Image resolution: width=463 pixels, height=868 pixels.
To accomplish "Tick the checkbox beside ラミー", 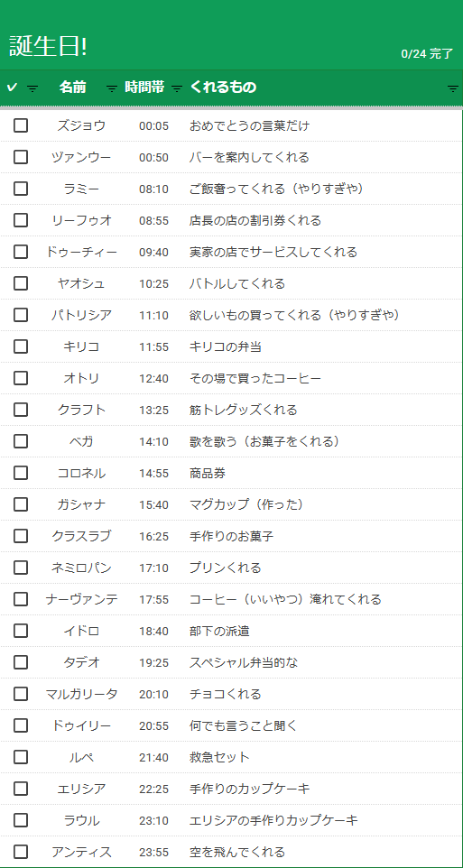I will click(x=21, y=189).
